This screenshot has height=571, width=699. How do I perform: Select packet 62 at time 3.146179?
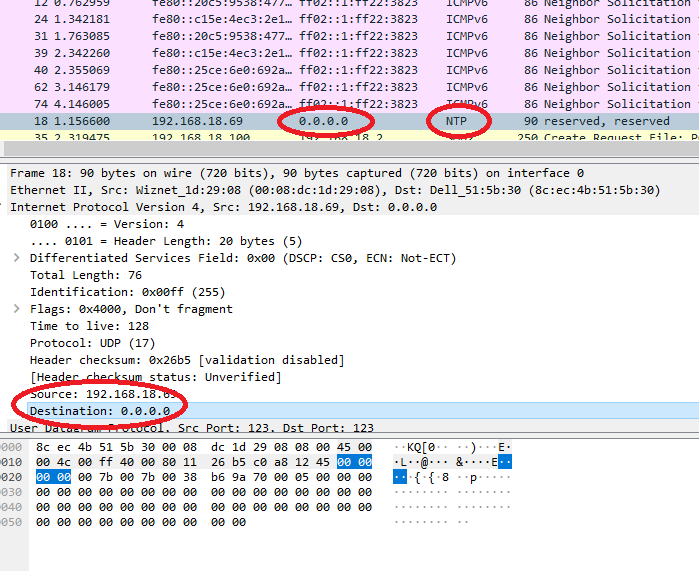pyautogui.click(x=350, y=87)
